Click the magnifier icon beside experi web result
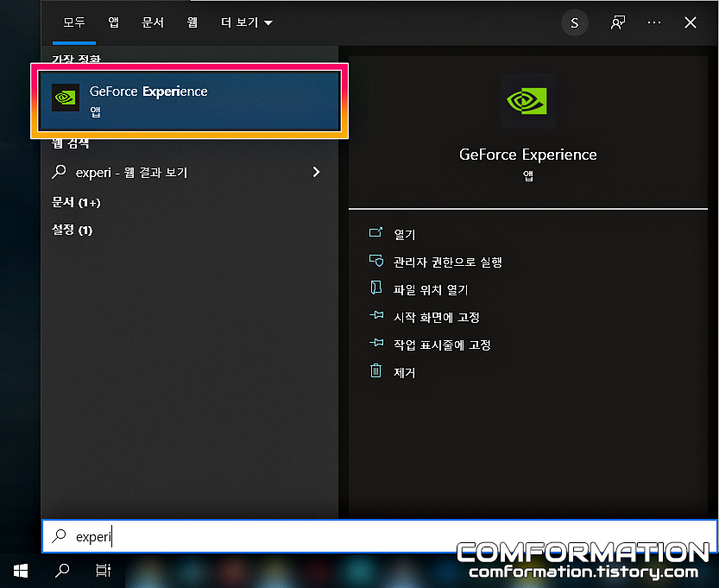 click(60, 172)
